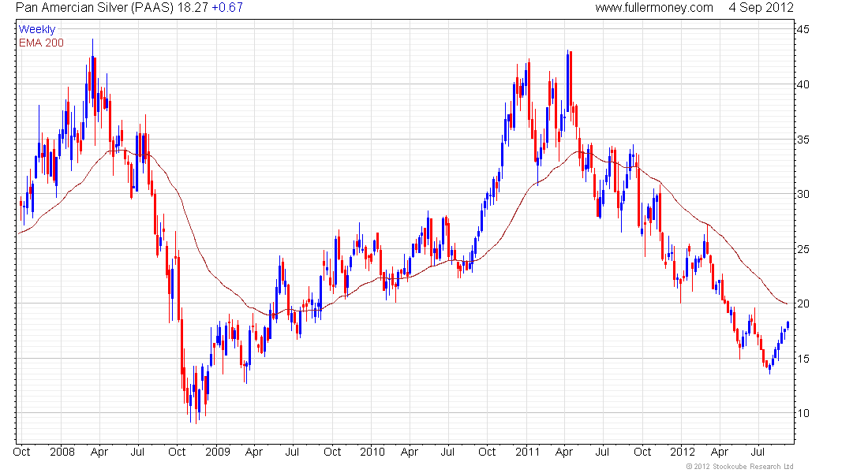The image size is (868, 473).
Task: Click the 2012 label on the time axis
Action: tap(682, 453)
